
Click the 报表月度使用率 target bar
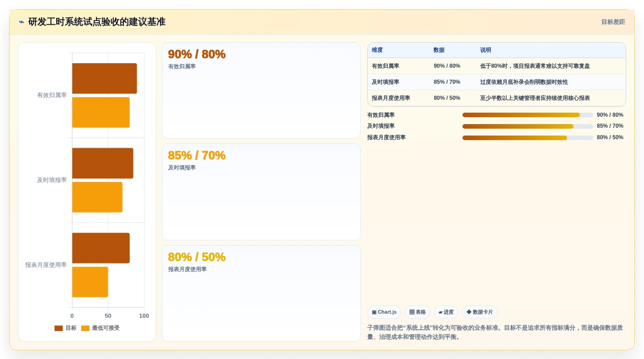(101, 248)
